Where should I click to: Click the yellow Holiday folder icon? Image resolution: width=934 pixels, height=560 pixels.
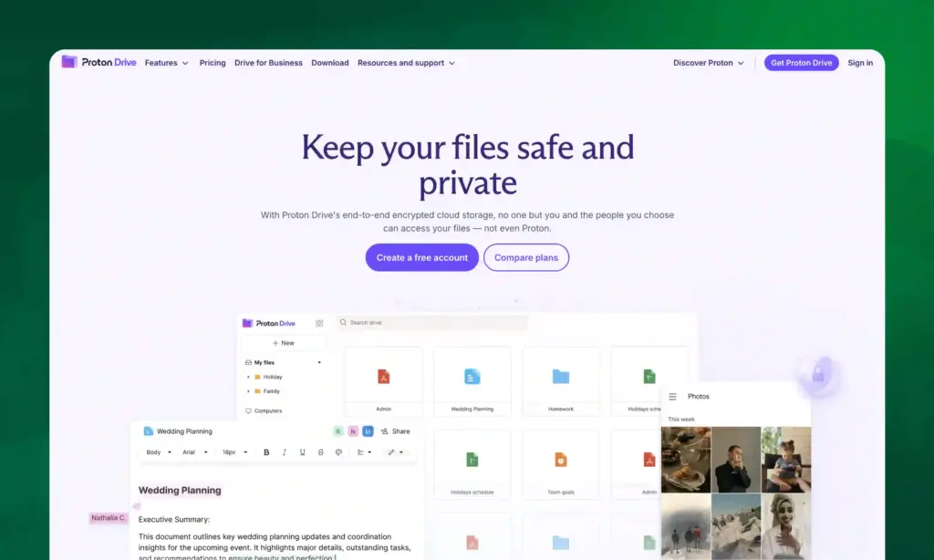(257, 377)
